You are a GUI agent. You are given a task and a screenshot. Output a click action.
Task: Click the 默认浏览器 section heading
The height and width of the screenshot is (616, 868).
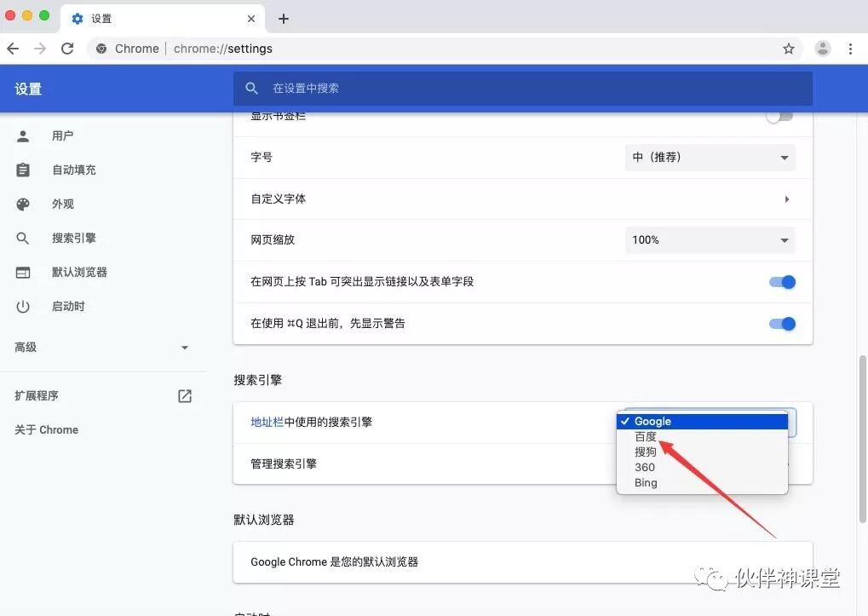(x=264, y=520)
